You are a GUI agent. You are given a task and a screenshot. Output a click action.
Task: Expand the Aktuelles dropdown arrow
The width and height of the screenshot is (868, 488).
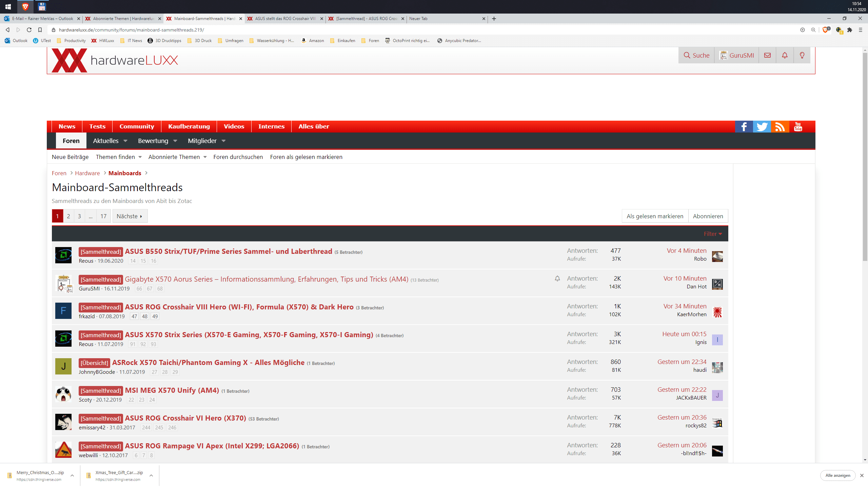pos(125,141)
